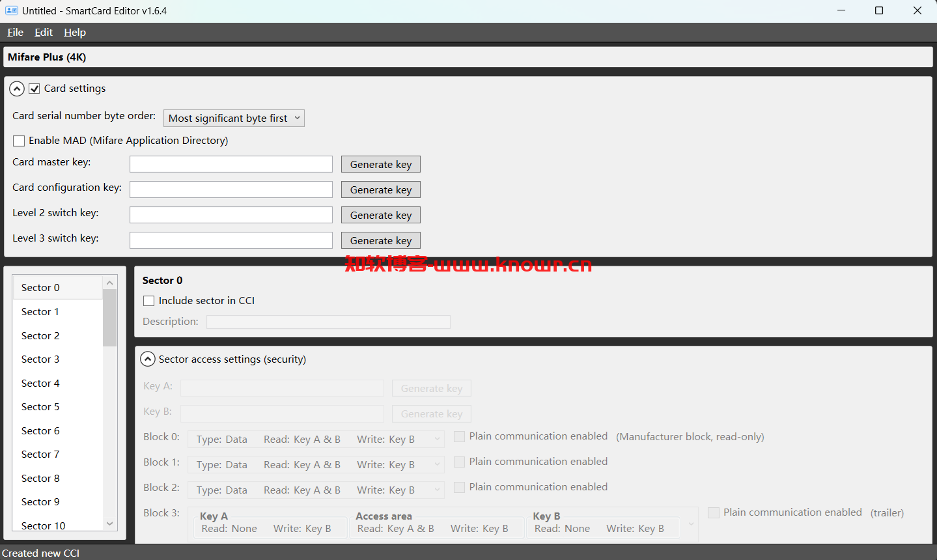Enable MAD Mifare Application Directory checkbox

click(x=19, y=141)
